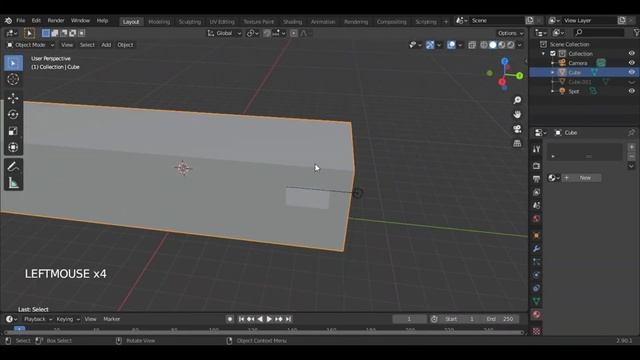The width and height of the screenshot is (640, 360).
Task: Open the Scene properties tab
Action: [x=536, y=205]
